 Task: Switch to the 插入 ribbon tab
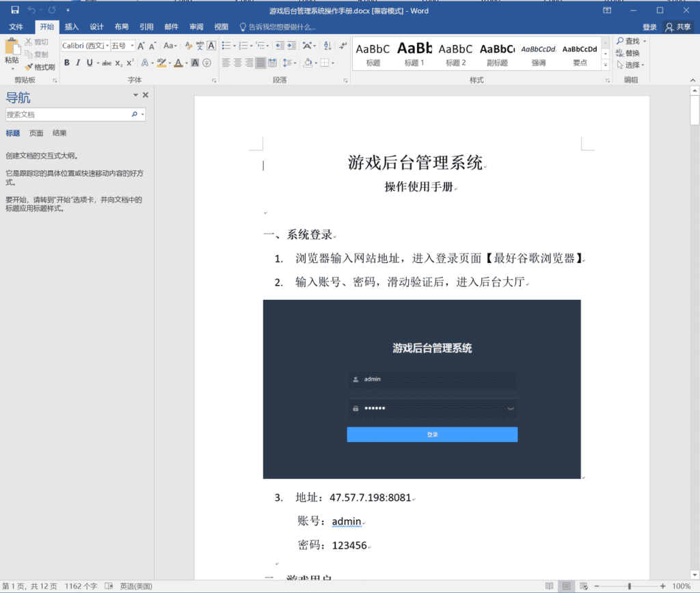(x=72, y=27)
